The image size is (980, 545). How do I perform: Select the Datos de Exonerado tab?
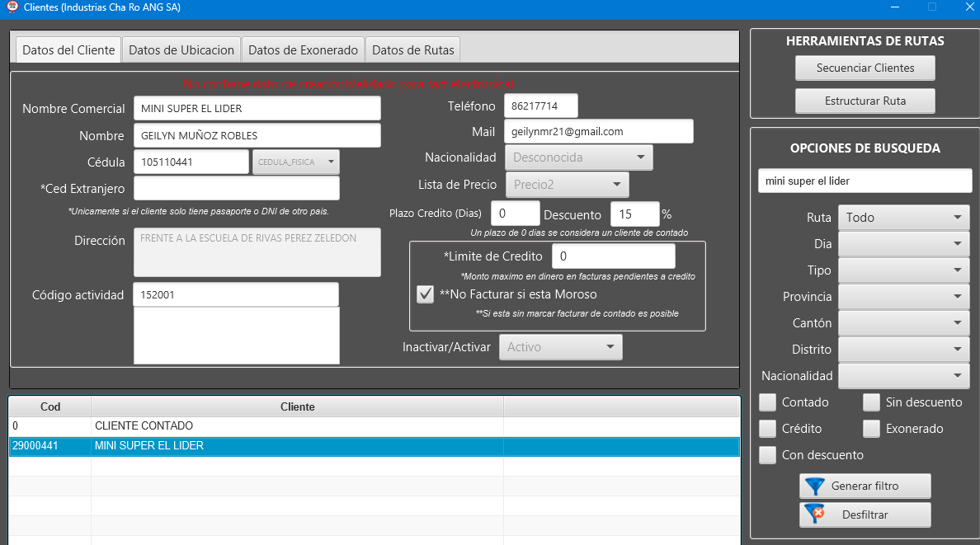303,49
